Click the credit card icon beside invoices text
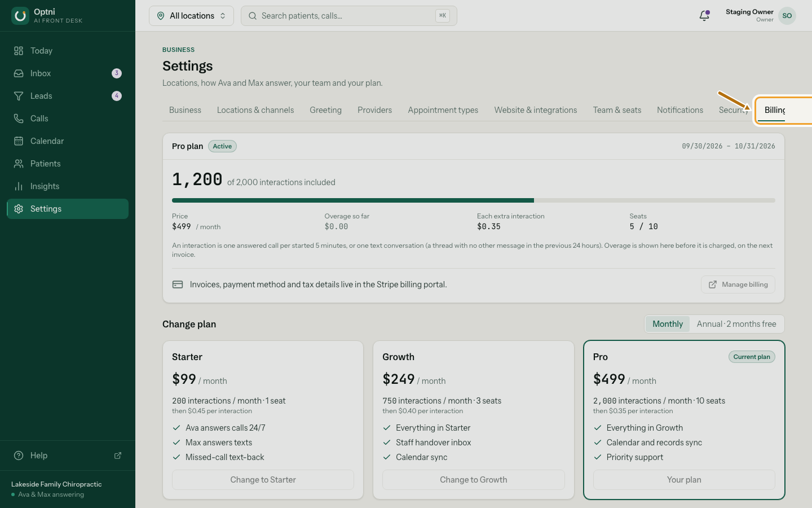812x508 pixels. click(178, 284)
